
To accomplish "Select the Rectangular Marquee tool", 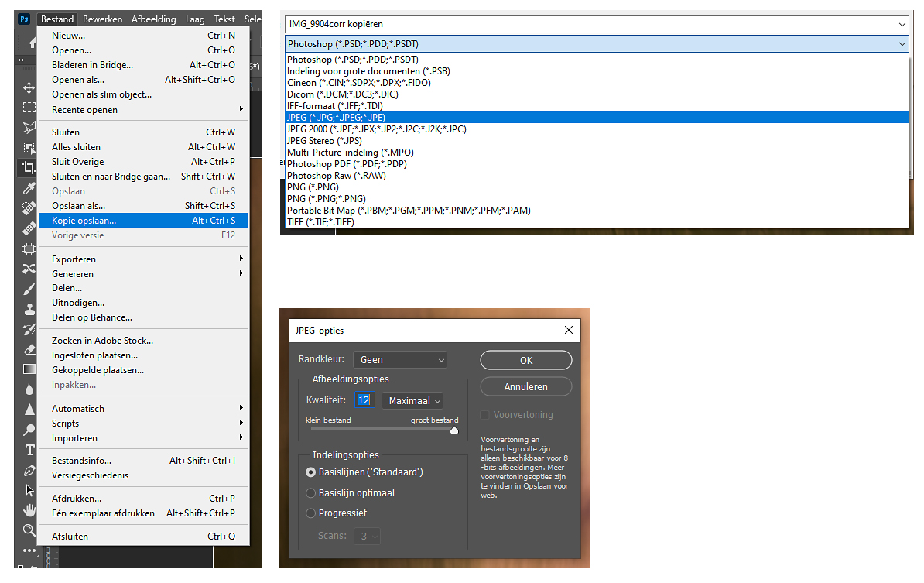I will [29, 108].
